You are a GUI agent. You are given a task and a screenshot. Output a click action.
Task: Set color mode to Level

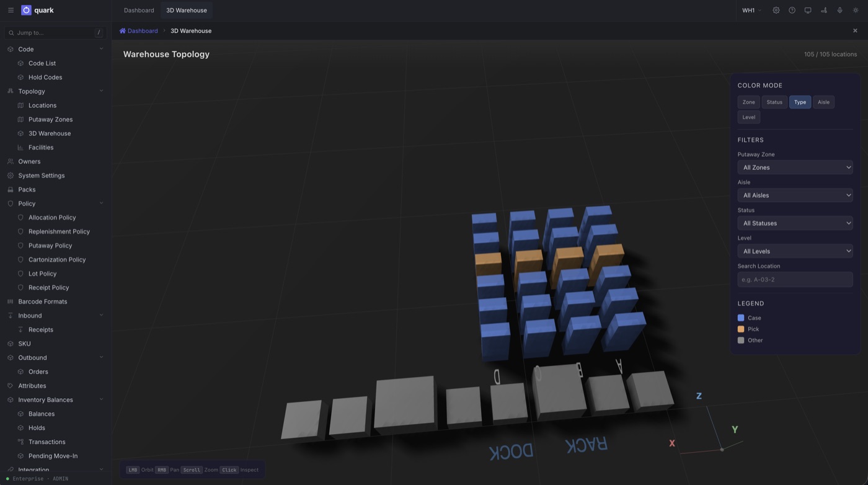748,117
